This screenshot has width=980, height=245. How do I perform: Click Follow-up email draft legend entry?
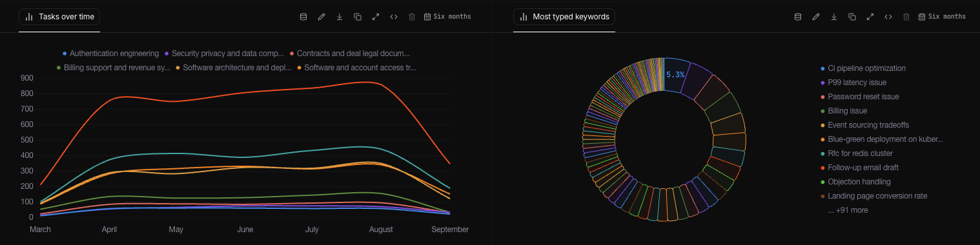click(859, 168)
